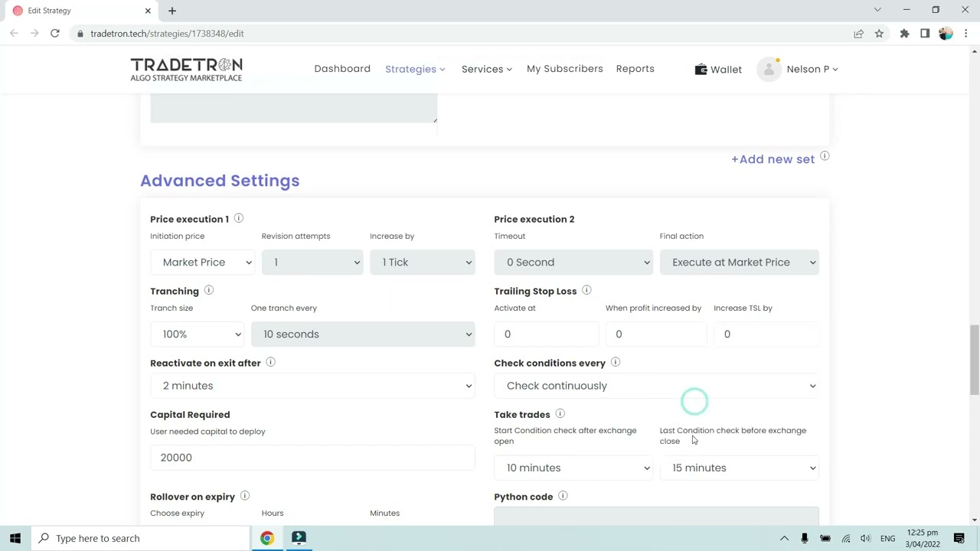Click the ENG language indicator
The width and height of the screenshot is (980, 551).
[887, 539]
